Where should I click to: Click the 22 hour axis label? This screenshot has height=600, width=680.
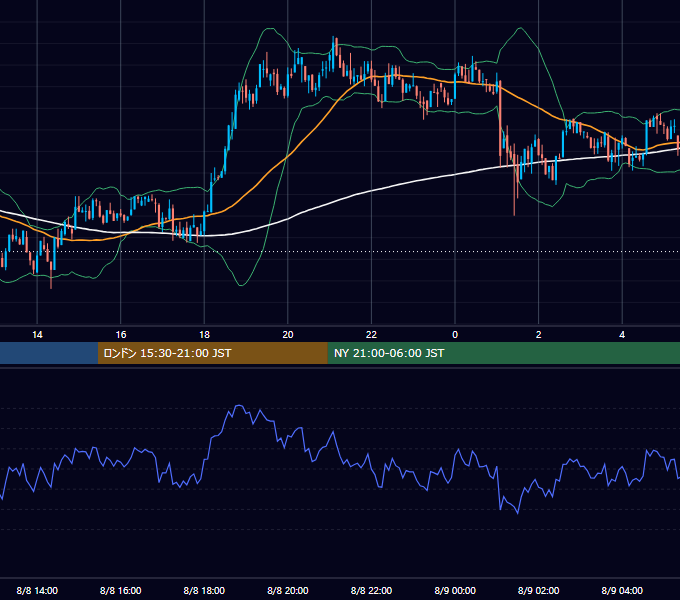point(371,335)
